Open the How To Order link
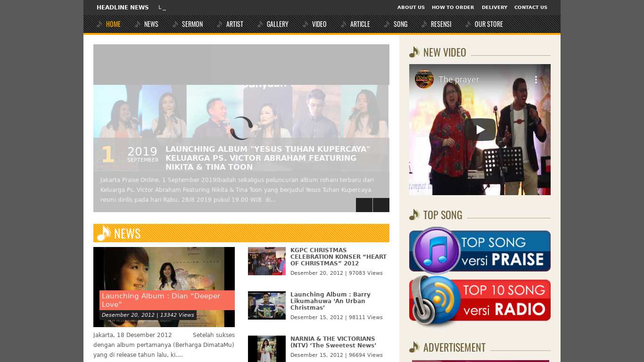644x362 pixels. coord(453,8)
